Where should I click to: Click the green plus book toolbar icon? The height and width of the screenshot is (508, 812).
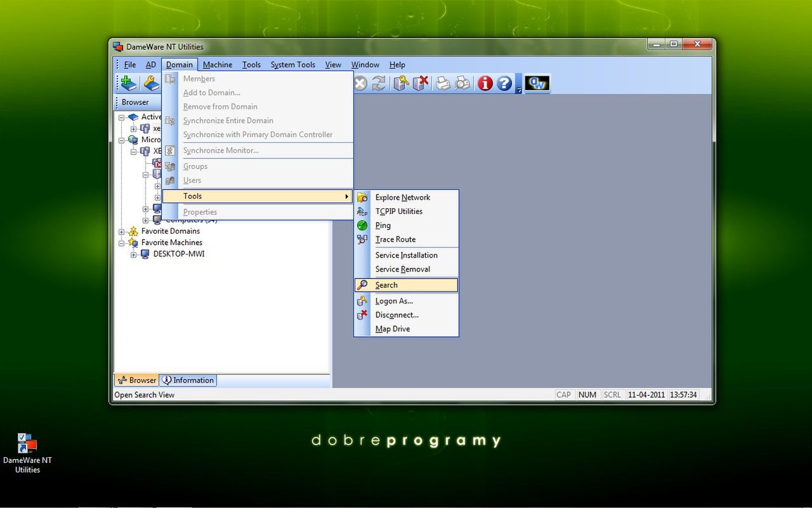(x=129, y=83)
